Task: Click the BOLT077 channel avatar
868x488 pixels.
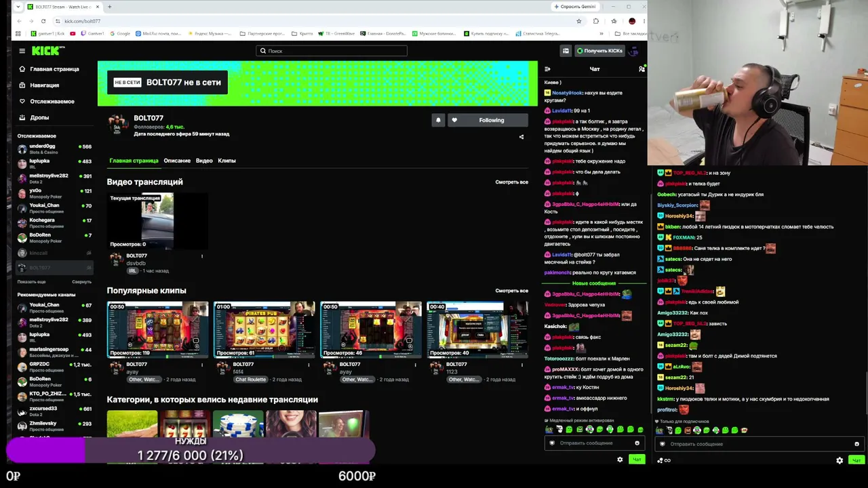Action: [x=118, y=125]
